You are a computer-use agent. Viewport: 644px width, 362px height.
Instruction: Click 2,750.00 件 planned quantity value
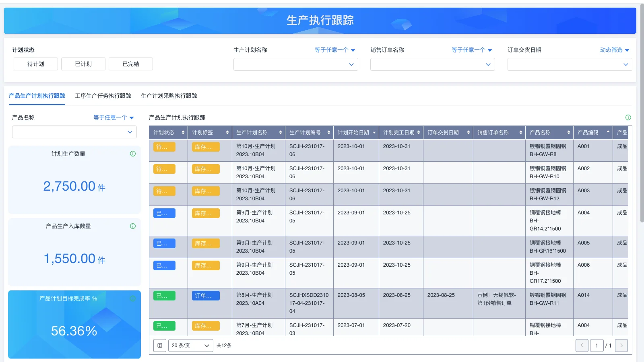(74, 186)
